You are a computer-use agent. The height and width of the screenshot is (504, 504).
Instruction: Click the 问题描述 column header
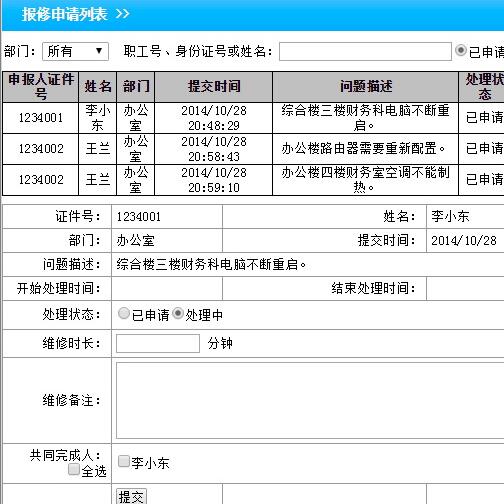[x=366, y=87]
